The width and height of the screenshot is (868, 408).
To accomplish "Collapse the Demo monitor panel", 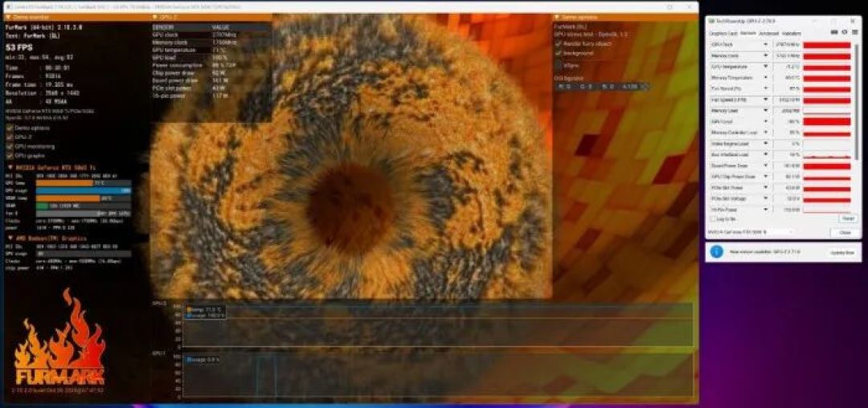I will click(8, 17).
